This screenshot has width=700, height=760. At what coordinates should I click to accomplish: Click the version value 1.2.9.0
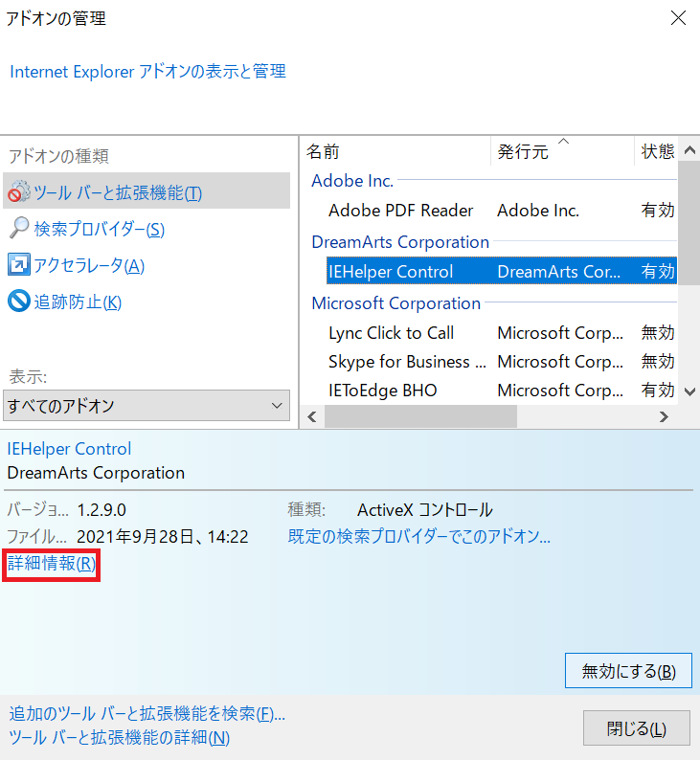tap(102, 510)
